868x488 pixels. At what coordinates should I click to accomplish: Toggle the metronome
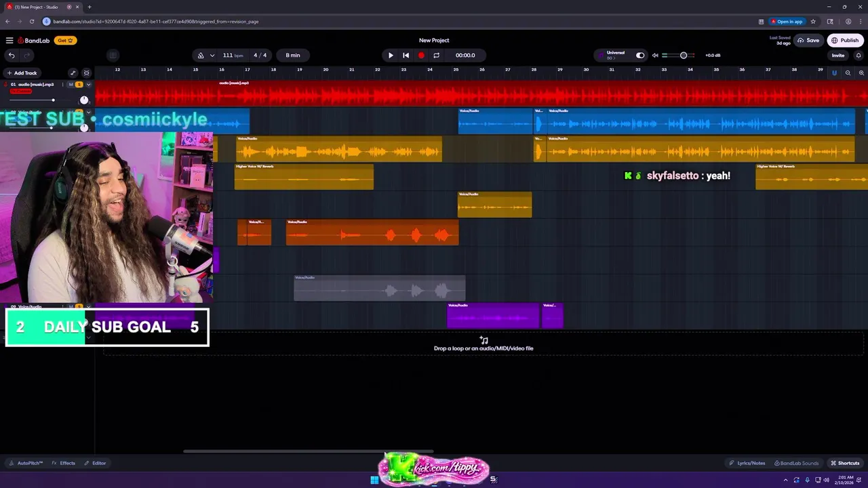coord(200,56)
